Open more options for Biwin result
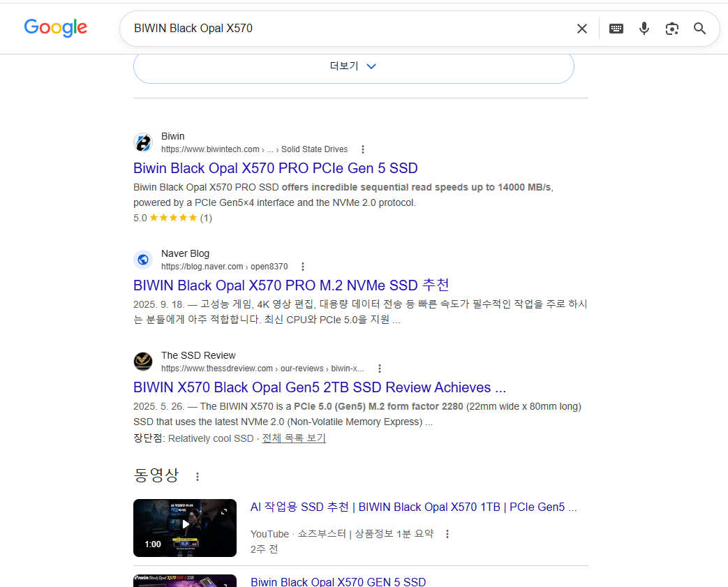Viewport: 728px width, 587px height. click(363, 149)
